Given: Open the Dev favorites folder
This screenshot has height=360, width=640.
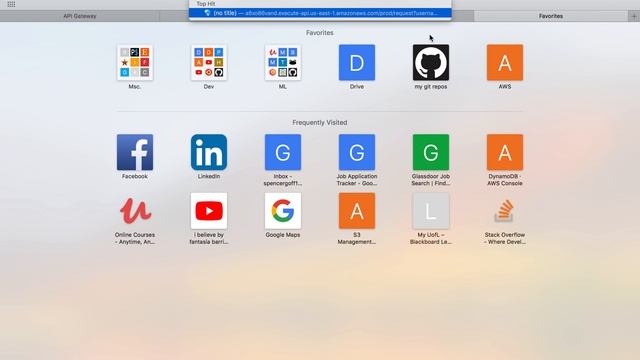Looking at the screenshot, I should [x=209, y=62].
